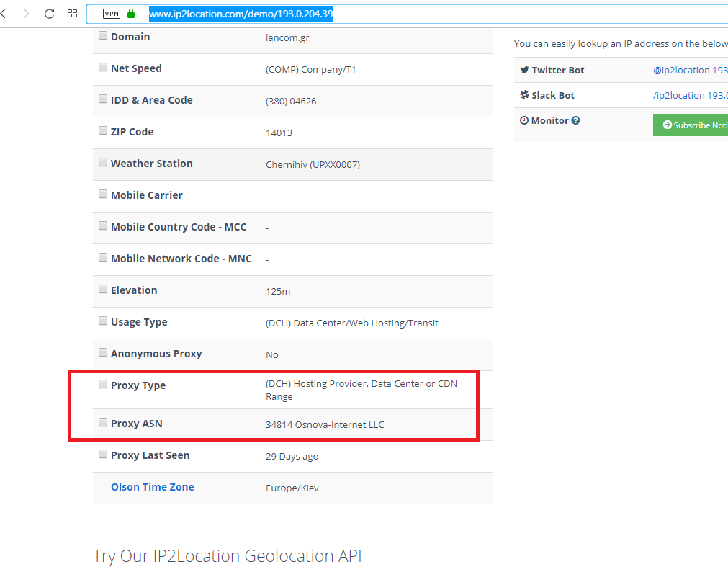
Task: Click the browser reload icon
Action: click(x=49, y=14)
